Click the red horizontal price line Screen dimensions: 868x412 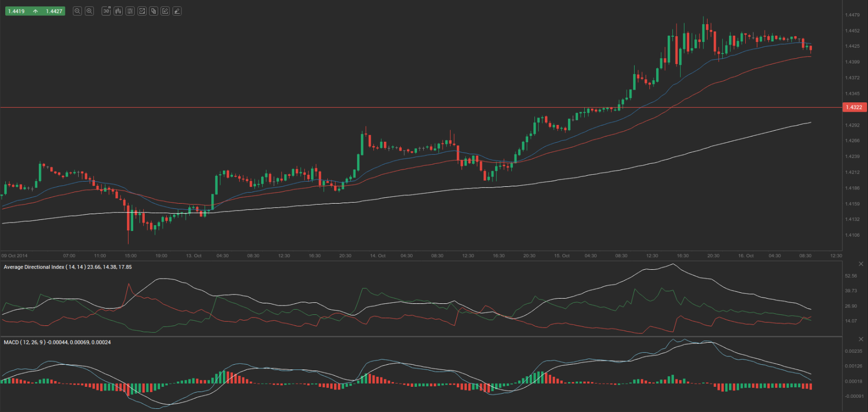[x=420, y=107]
